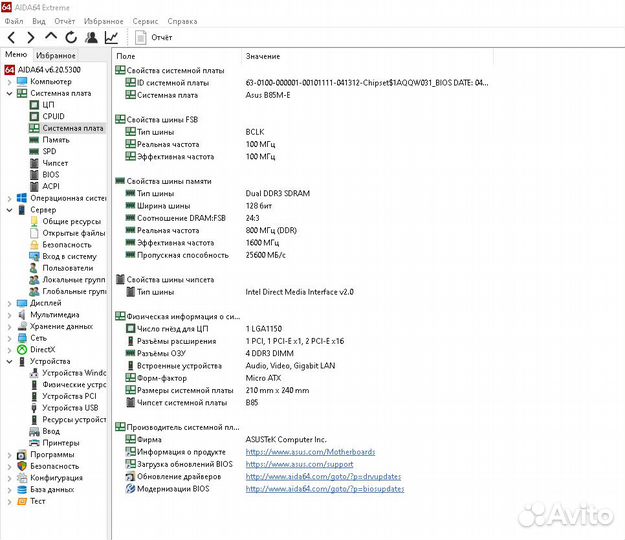Open Устройства Windows item
625x540 pixels.
(74, 373)
